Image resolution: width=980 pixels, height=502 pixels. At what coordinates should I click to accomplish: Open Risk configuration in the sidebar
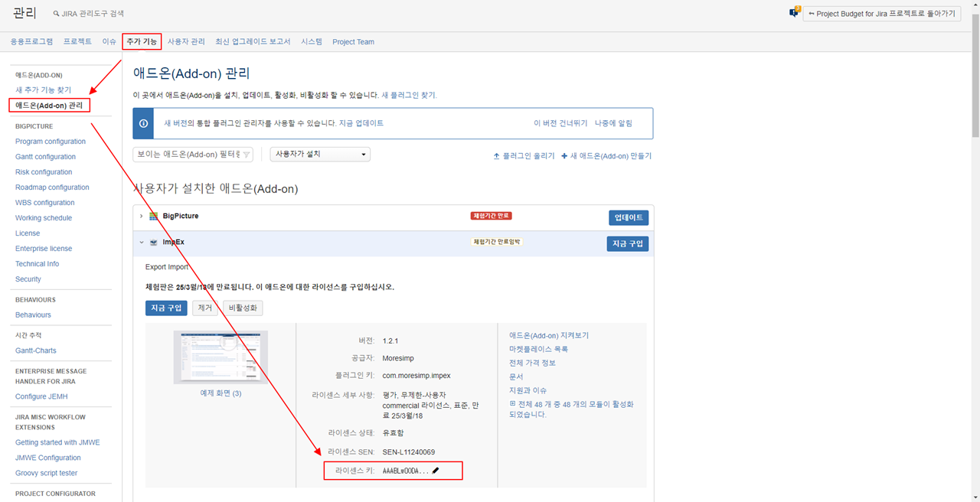pyautogui.click(x=44, y=172)
